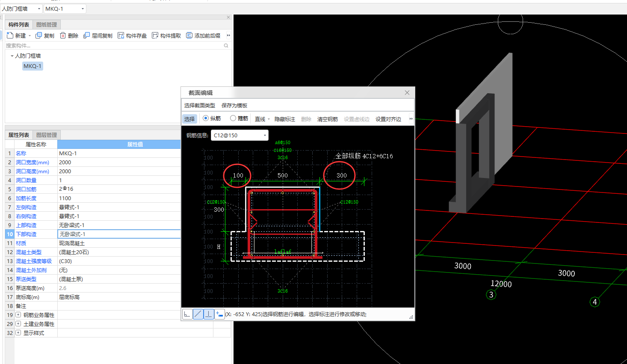The image size is (627, 364).
Task: Click the 清空钢筋 button
Action: coord(327,119)
